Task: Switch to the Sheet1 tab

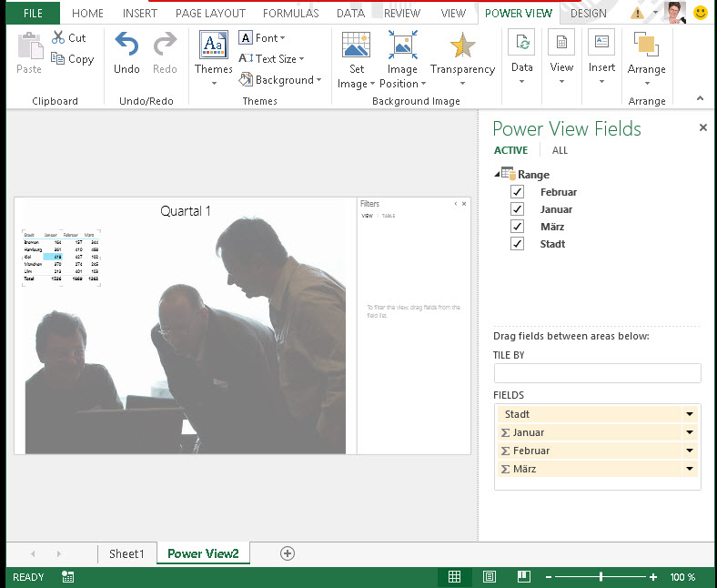Action: [126, 553]
